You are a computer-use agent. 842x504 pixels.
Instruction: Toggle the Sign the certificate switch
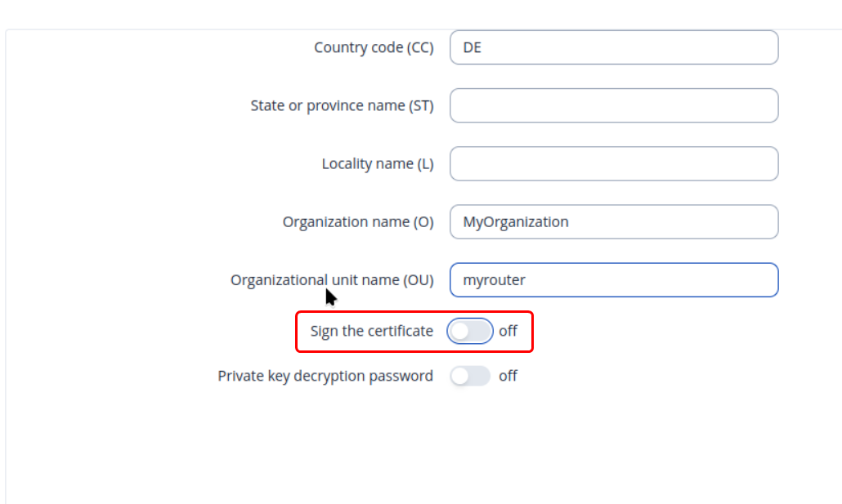pyautogui.click(x=470, y=332)
